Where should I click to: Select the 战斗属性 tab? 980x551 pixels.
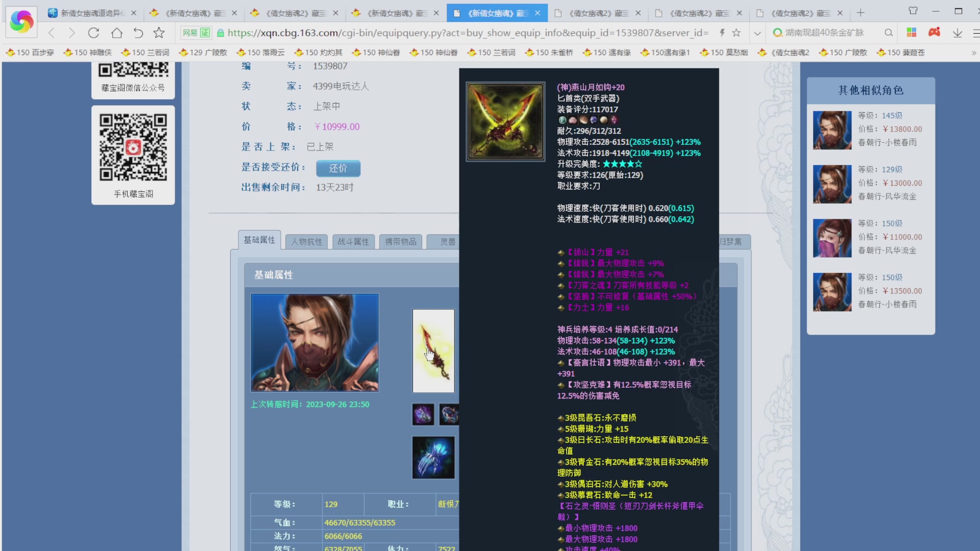pos(353,242)
